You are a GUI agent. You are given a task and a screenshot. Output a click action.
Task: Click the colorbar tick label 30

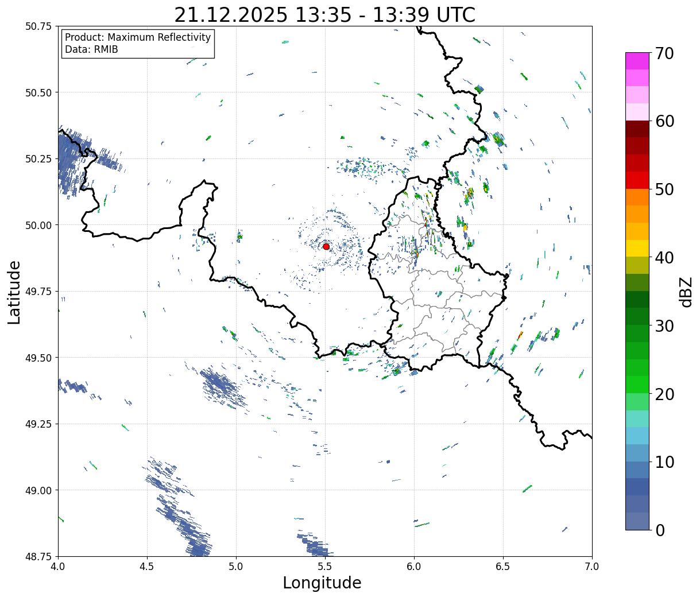664,325
